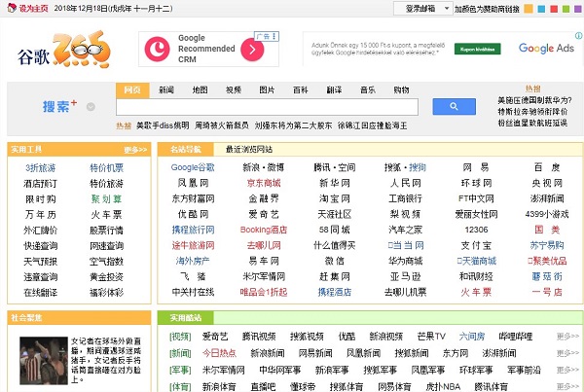
Task: Open the 12306 link
Action: click(x=476, y=230)
